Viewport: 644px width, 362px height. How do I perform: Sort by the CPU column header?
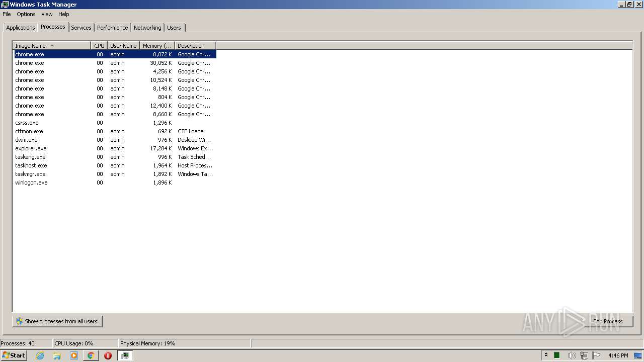99,45
